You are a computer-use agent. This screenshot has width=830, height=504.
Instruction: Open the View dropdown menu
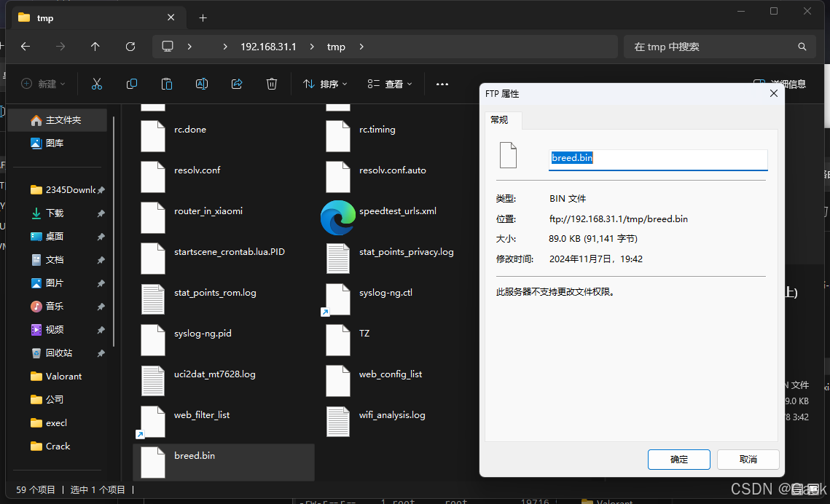[390, 84]
